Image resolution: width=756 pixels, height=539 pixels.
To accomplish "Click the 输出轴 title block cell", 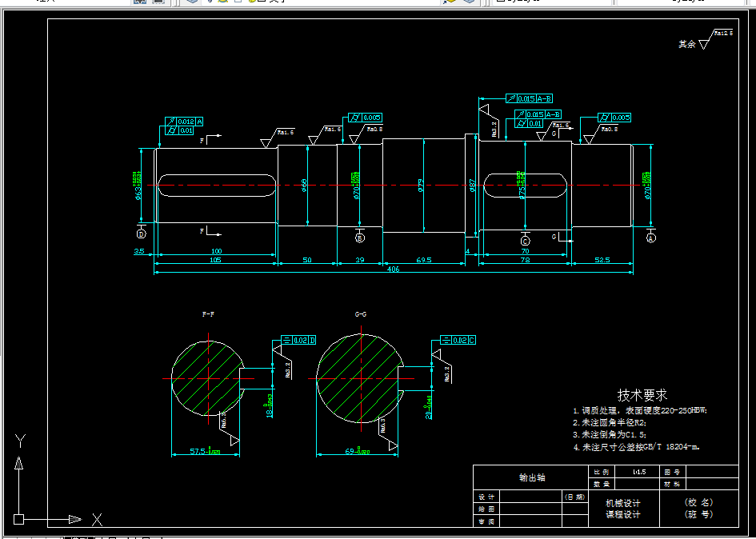I will [531, 477].
